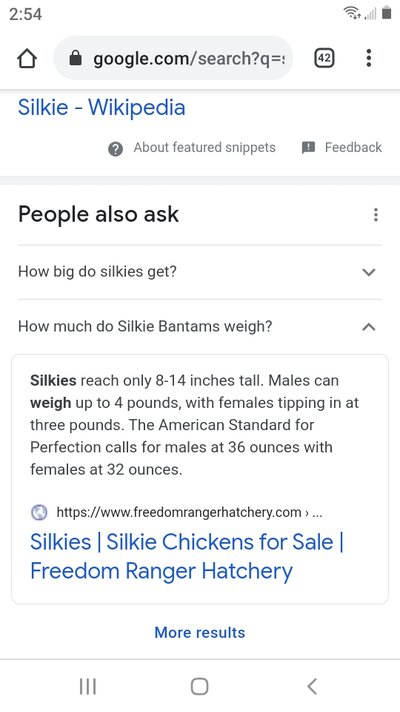
Task: Tap the Android home navigation button
Action: coord(199,686)
